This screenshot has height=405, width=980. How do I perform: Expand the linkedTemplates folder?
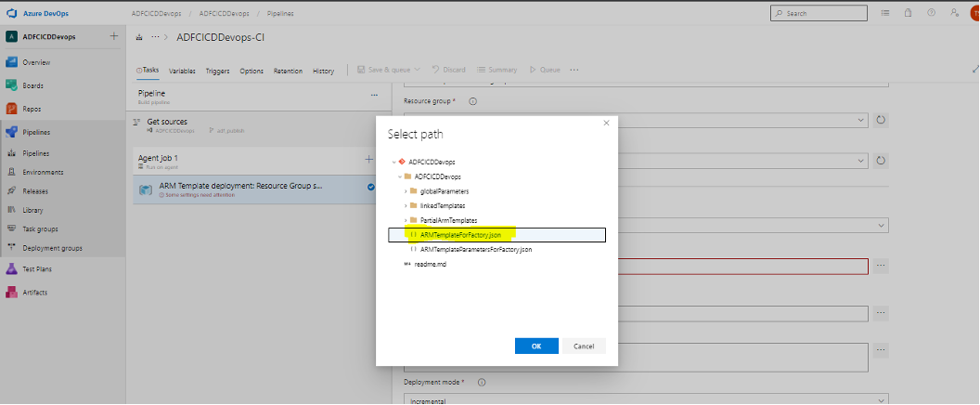(406, 206)
